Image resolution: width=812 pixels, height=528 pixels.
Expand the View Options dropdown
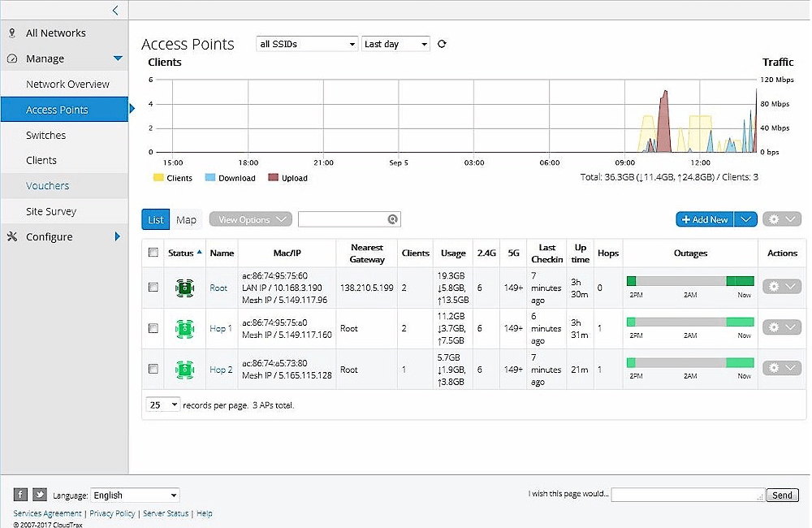click(x=251, y=219)
